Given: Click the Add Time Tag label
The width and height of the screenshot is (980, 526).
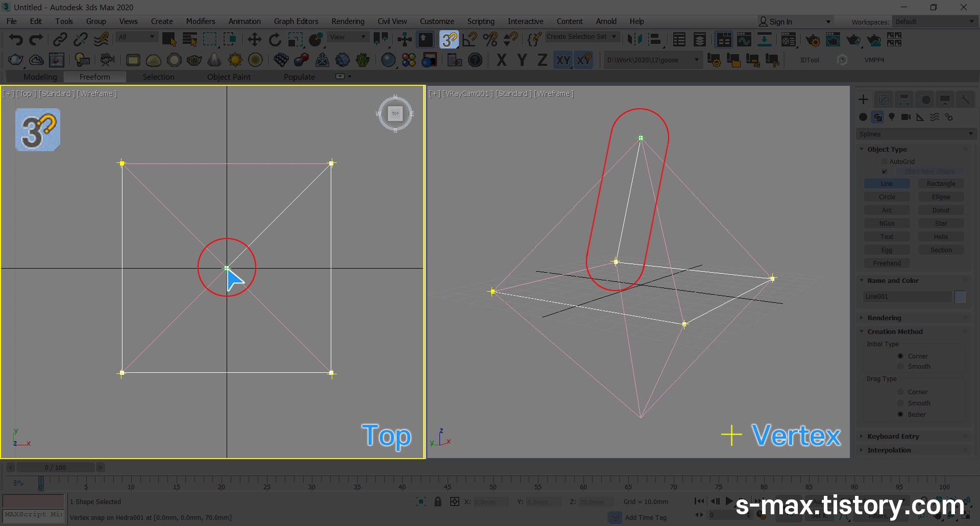Looking at the screenshot, I should pos(646,517).
